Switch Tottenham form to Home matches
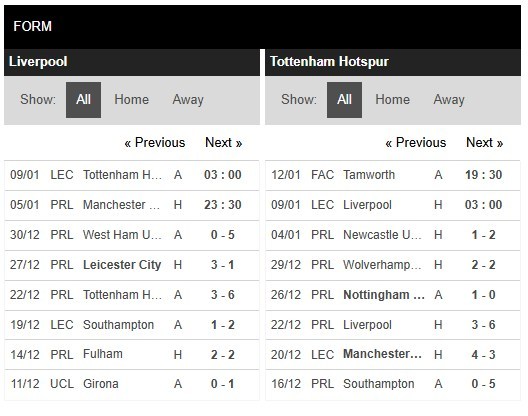 click(x=392, y=100)
